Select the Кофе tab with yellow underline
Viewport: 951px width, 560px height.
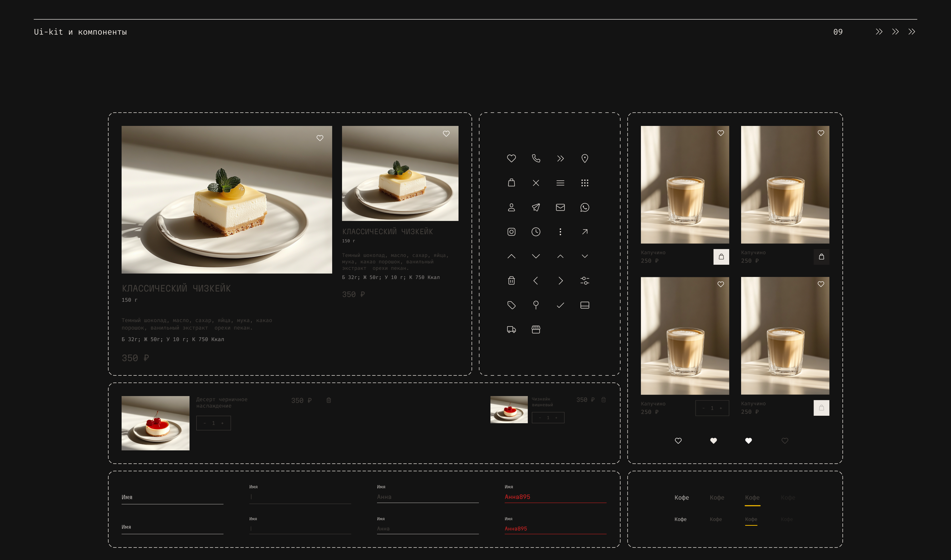(x=752, y=497)
